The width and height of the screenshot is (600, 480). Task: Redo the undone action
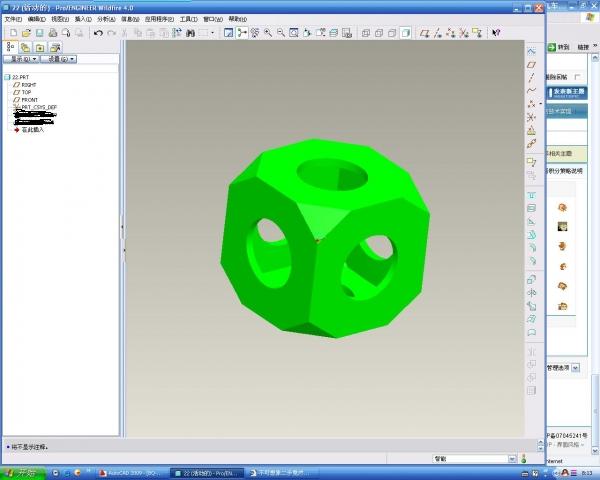tap(112, 33)
